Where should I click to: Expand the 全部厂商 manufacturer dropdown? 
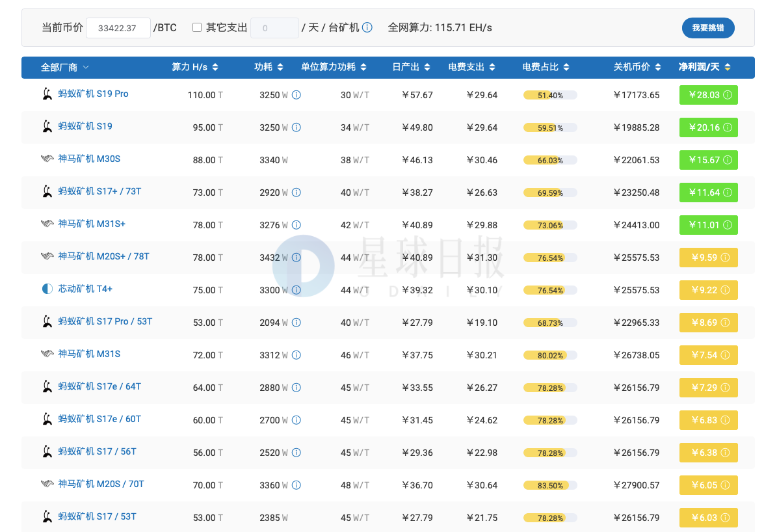(x=64, y=67)
